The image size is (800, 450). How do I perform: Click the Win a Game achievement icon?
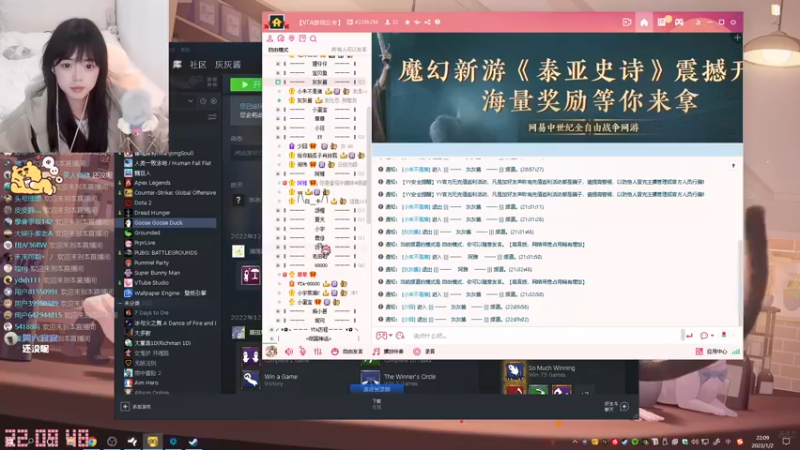(251, 380)
